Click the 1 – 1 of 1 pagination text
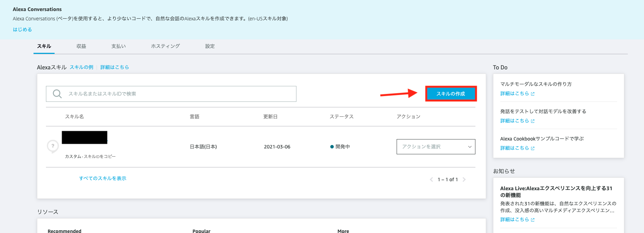Viewport: 644px width, 233px height. (448, 179)
